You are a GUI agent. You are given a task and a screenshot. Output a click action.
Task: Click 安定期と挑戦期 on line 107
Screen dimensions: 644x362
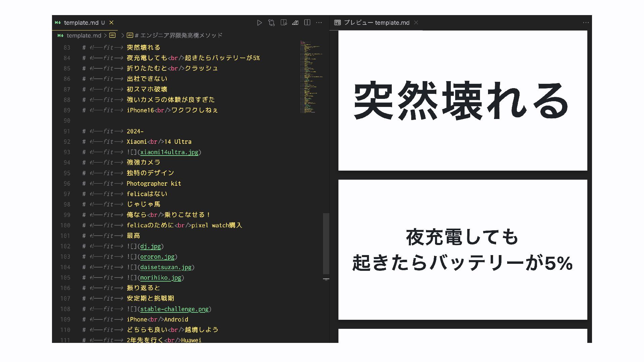pyautogui.click(x=150, y=298)
